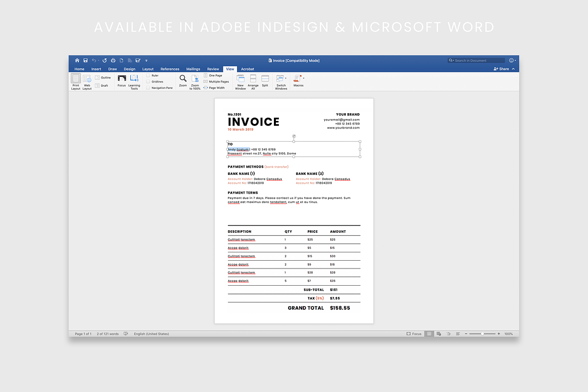Click the proofing book icon in status bar
This screenshot has width=588, height=392.
[x=126, y=334]
